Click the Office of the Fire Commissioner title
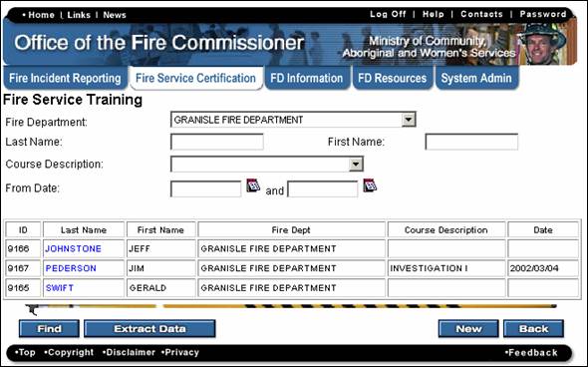The image size is (588, 367). coord(159,43)
